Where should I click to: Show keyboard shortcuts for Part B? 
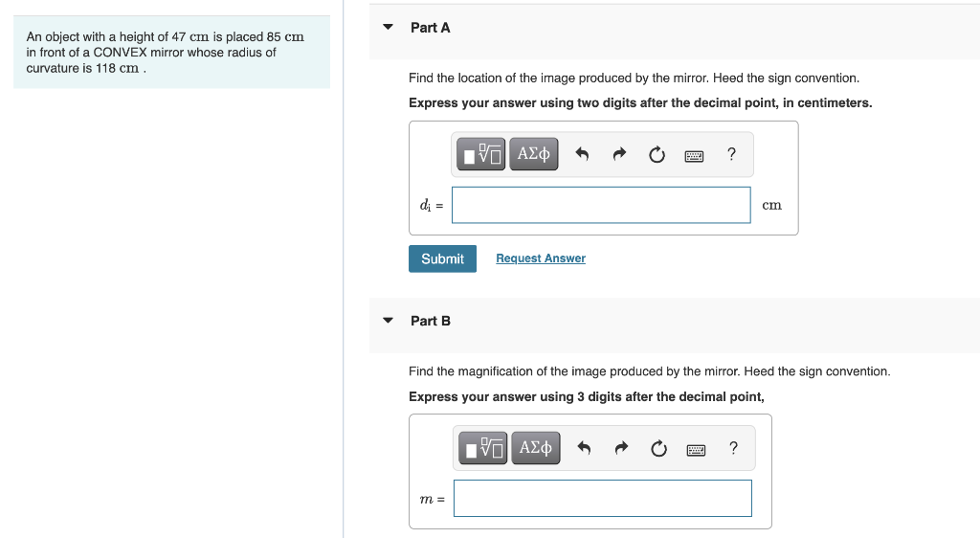(696, 450)
